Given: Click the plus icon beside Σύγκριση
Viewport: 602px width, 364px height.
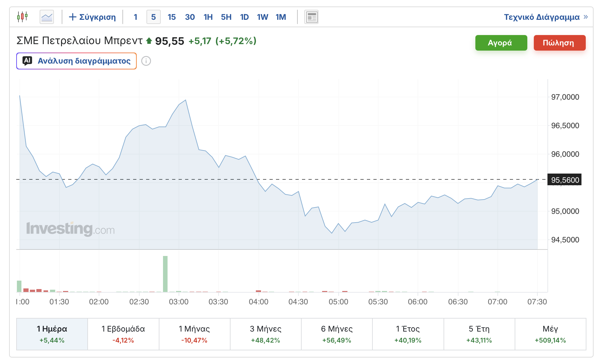Looking at the screenshot, I should (73, 17).
